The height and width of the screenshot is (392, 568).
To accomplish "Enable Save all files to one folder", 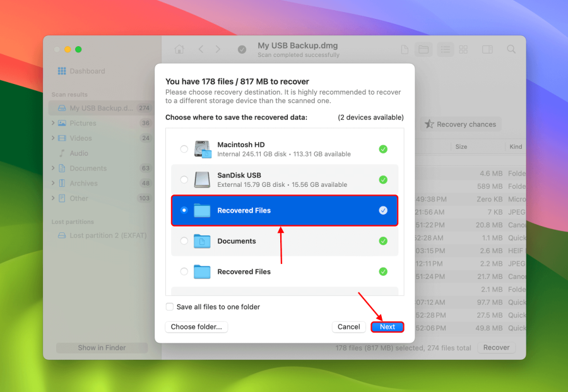I will click(169, 307).
